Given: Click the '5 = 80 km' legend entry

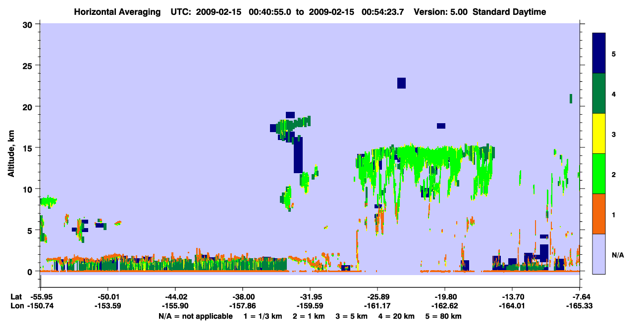Looking at the screenshot, I should (444, 316).
